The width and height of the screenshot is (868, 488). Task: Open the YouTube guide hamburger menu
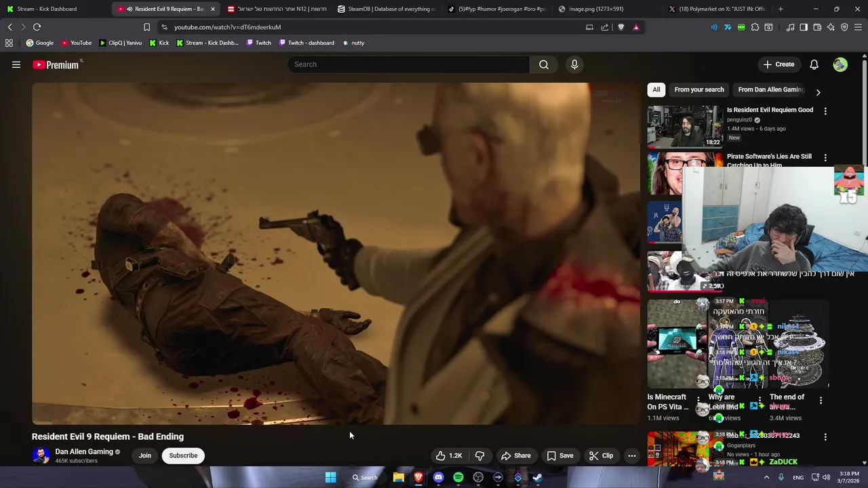click(x=16, y=64)
